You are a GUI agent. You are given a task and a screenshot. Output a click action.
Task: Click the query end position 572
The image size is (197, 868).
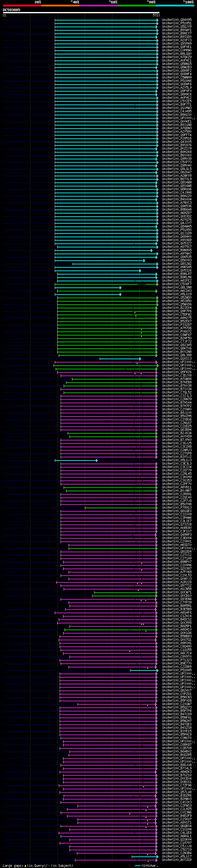click(x=155, y=15)
